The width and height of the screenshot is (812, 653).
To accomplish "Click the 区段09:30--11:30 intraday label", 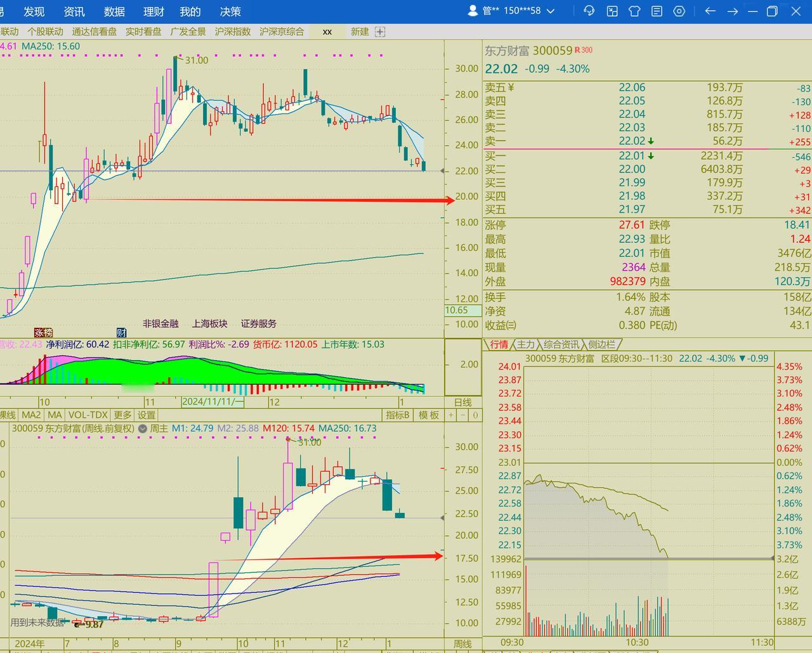I will 636,358.
